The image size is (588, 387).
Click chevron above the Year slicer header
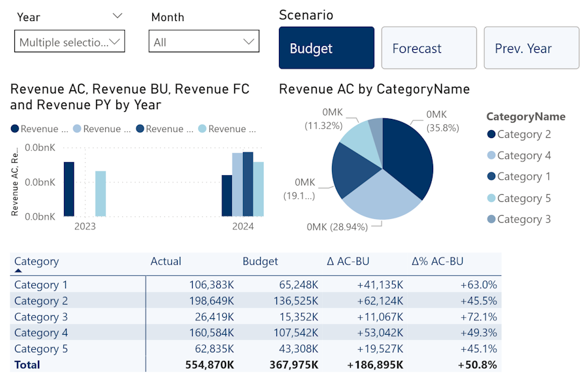(x=118, y=16)
